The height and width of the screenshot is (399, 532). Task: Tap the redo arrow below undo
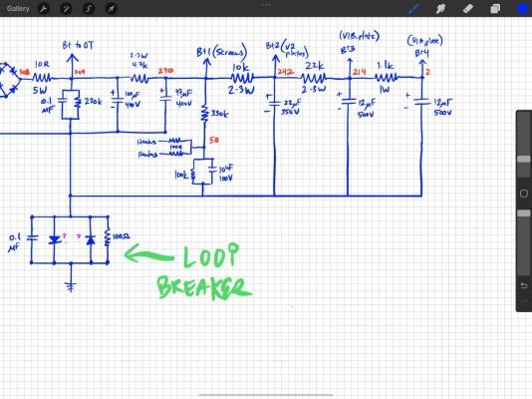click(x=523, y=301)
